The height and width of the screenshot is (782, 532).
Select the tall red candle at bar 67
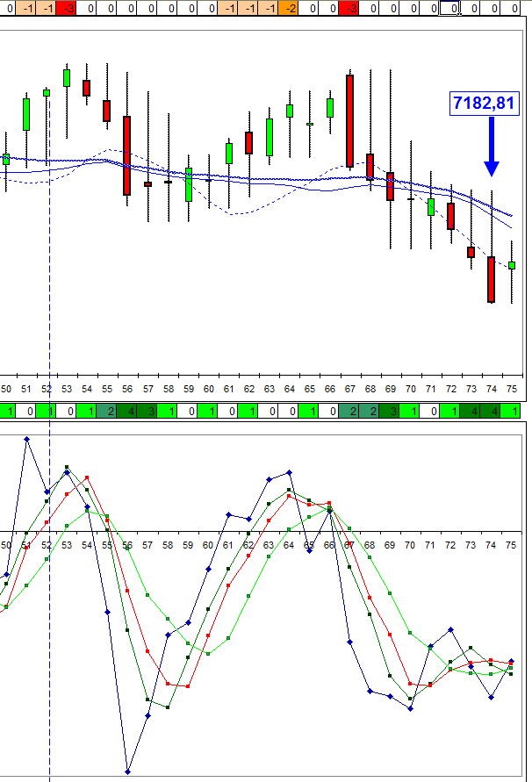pos(349,120)
